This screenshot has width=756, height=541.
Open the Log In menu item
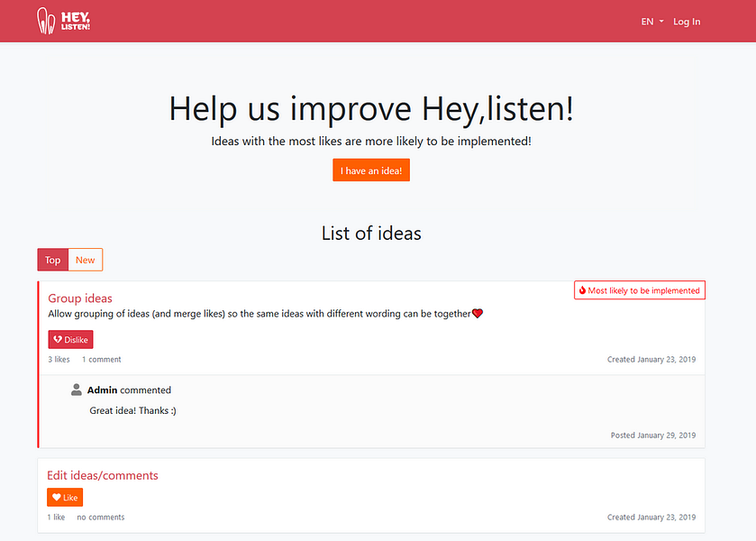click(686, 21)
